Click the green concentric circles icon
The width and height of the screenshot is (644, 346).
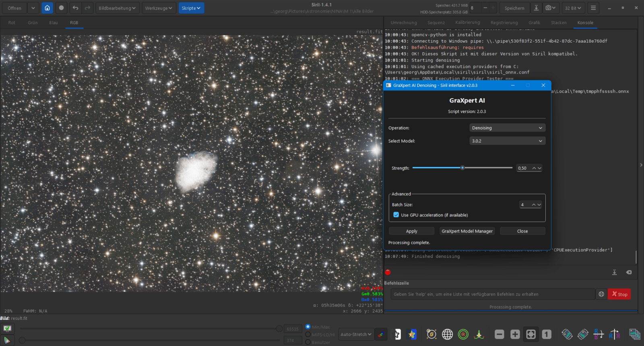click(x=463, y=334)
